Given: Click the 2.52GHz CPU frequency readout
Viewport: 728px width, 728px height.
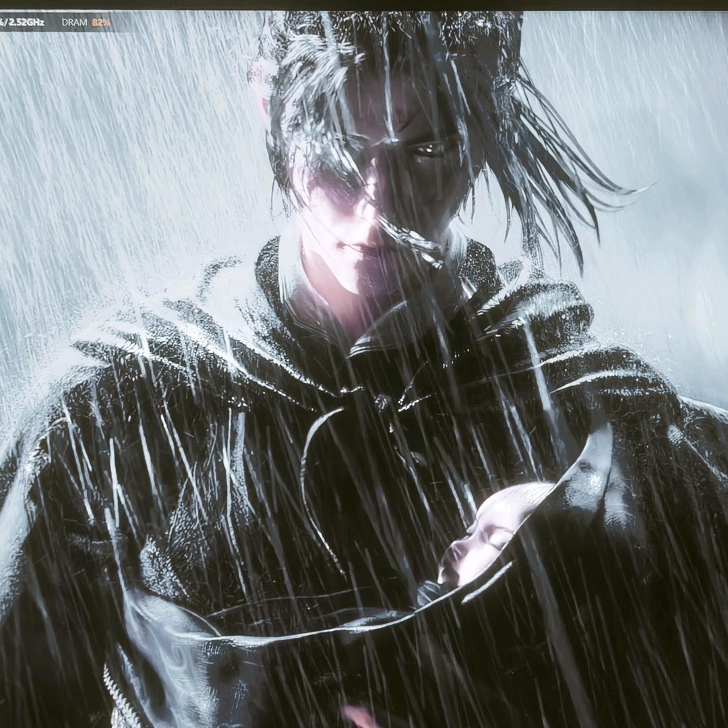Looking at the screenshot, I should tap(28, 22).
